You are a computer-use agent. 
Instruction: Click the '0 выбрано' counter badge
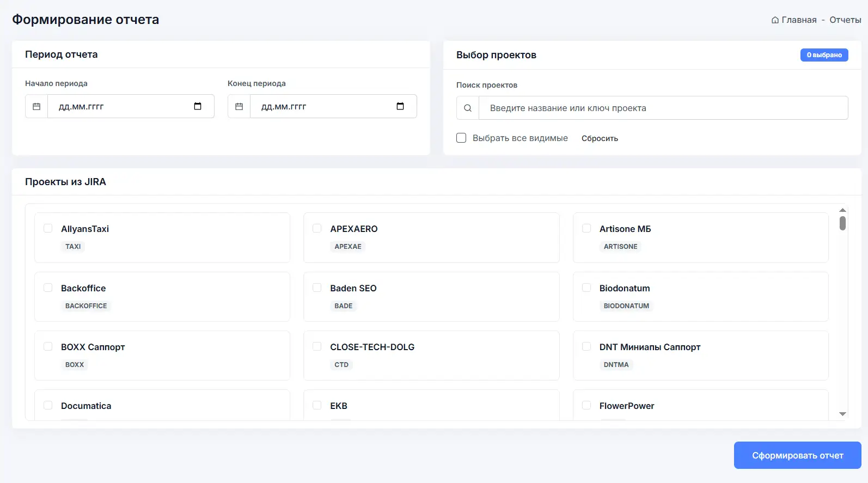coord(824,55)
